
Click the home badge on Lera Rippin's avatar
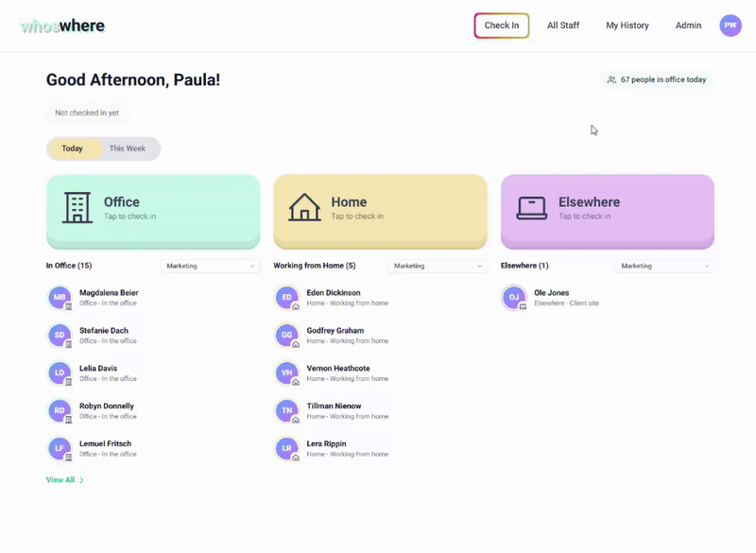[x=294, y=457]
